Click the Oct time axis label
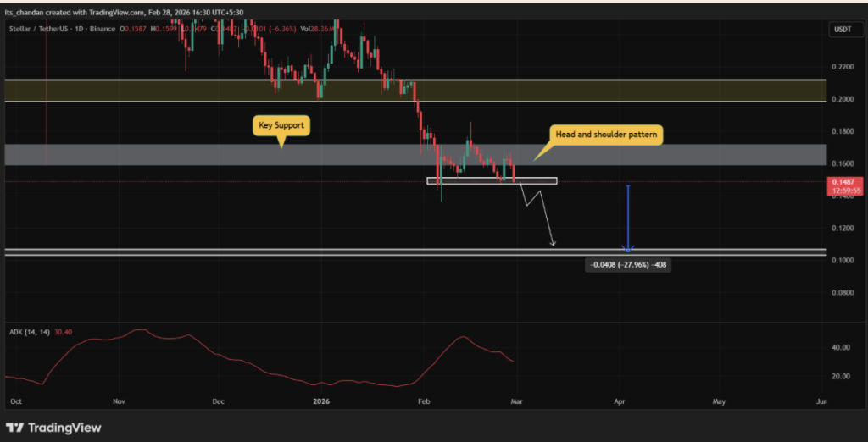 tap(17, 401)
